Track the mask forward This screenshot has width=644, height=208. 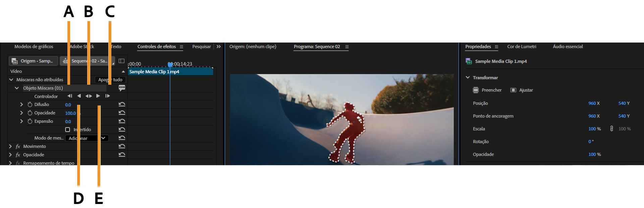(98, 96)
